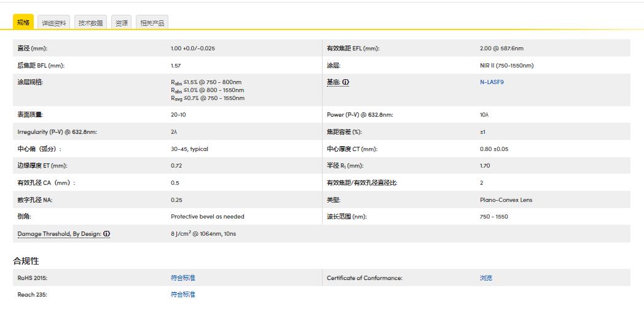Click the Plano-Convex Lens type value
Viewport: 644px width, 318px height.
click(x=506, y=200)
